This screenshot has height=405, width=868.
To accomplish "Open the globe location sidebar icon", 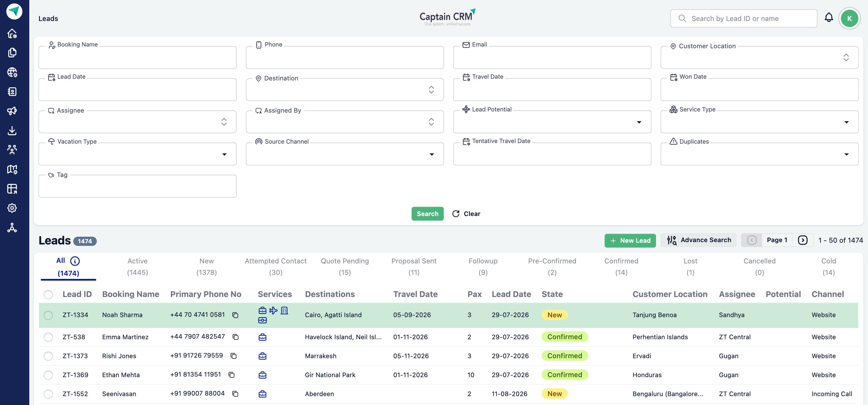I will [x=12, y=72].
